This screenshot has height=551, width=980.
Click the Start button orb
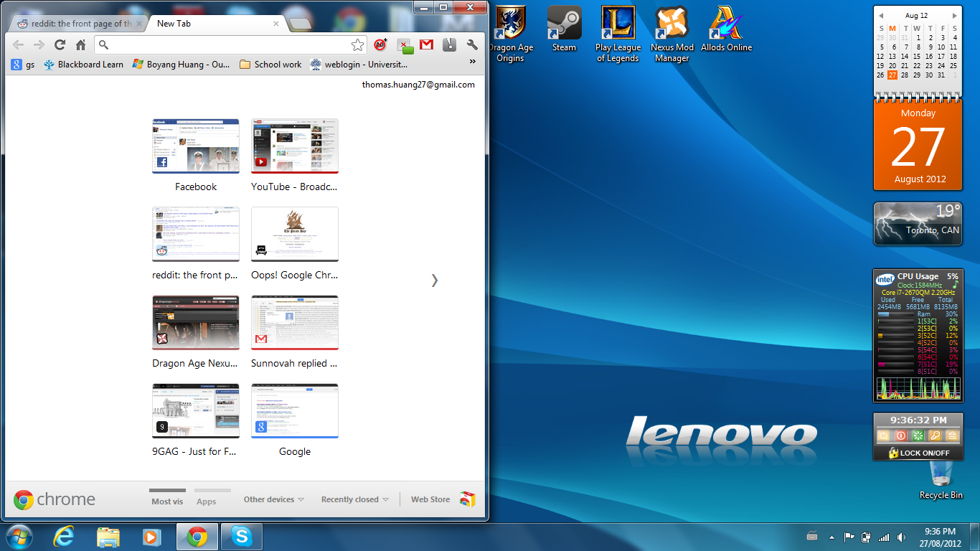point(18,537)
